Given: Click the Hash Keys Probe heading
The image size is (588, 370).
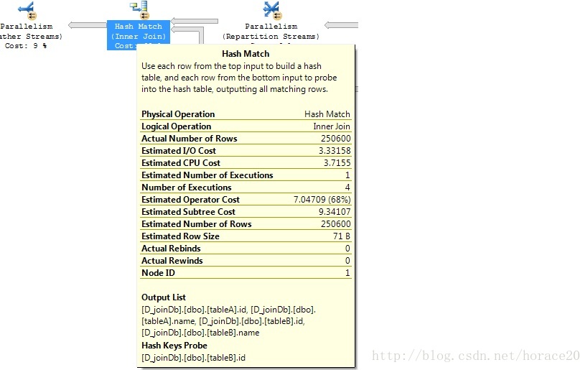Looking at the screenshot, I should 174,346.
